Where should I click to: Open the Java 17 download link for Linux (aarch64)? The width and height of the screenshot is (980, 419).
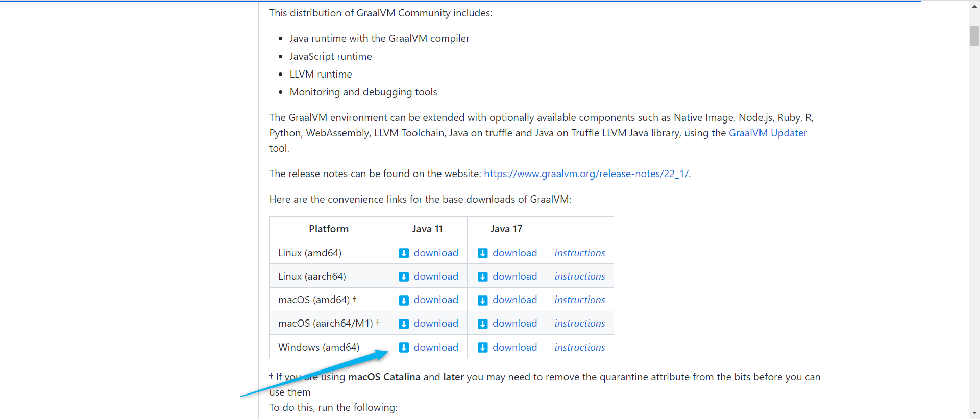click(514, 276)
